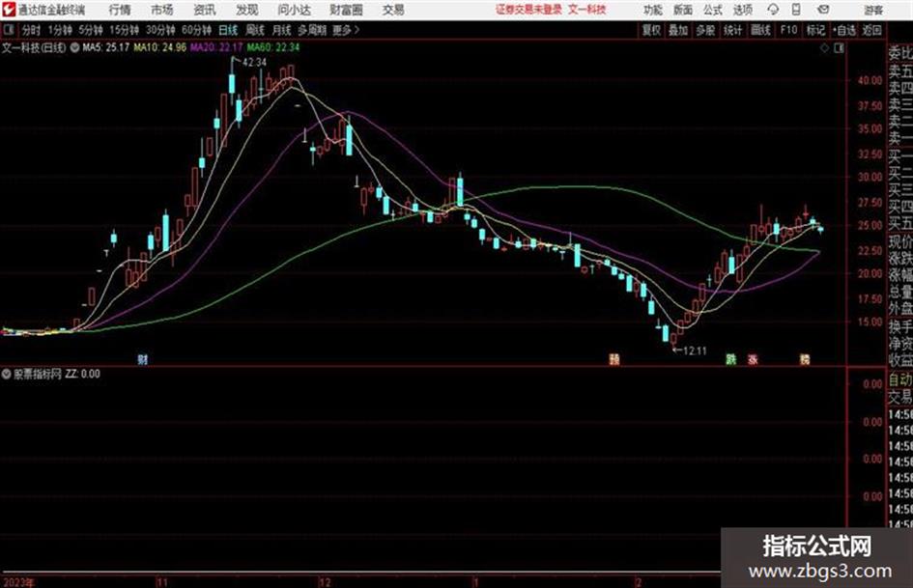Image resolution: width=913 pixels, height=588 pixels.
Task: Click 证券交易未登录 login status link
Action: (529, 10)
